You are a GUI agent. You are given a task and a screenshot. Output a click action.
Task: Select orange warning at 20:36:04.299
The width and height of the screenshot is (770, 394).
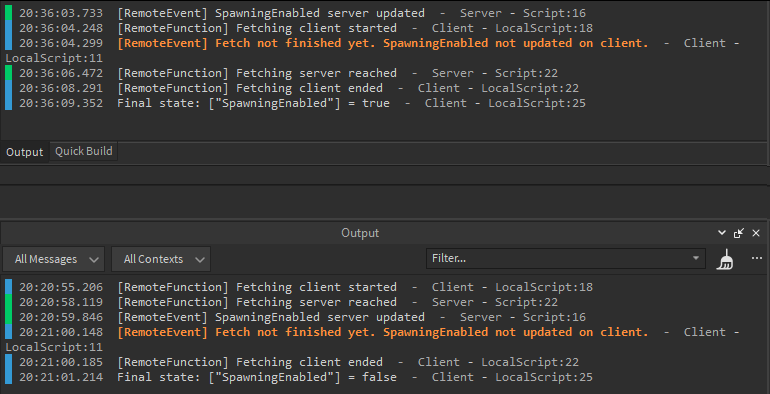coord(372,51)
